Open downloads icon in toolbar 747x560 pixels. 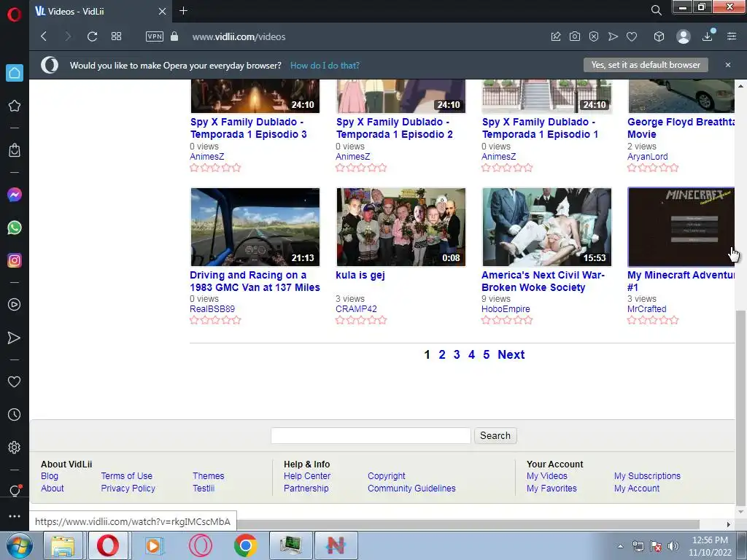[708, 36]
